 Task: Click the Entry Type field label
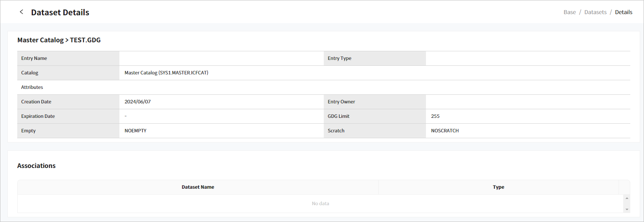[339, 58]
